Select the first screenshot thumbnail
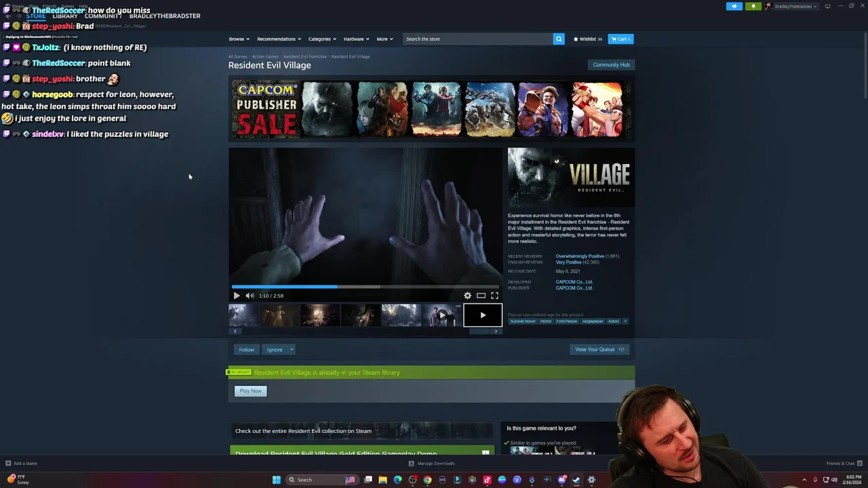Image resolution: width=868 pixels, height=488 pixels. pyautogui.click(x=243, y=315)
